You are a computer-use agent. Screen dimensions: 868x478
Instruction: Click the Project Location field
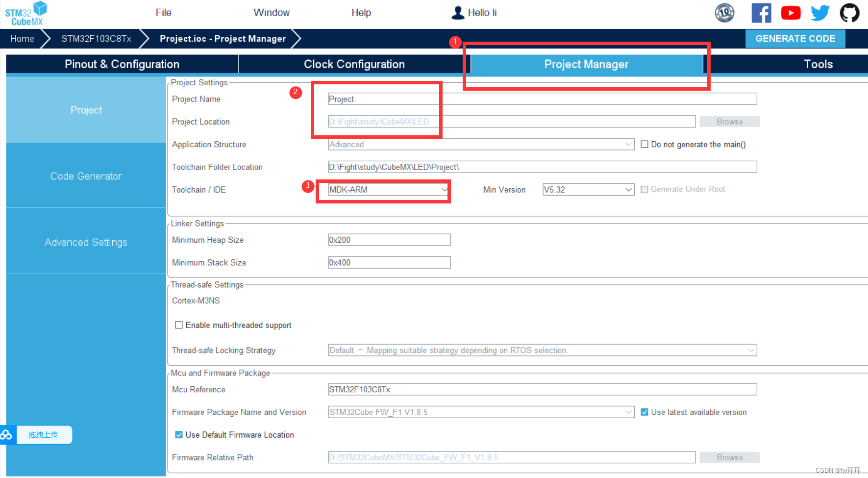pyautogui.click(x=512, y=122)
